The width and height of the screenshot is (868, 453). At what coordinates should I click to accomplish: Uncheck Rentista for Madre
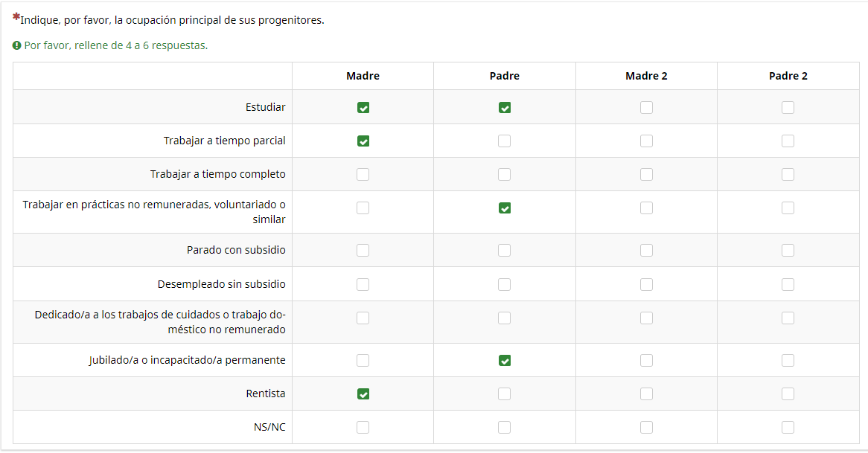pyautogui.click(x=363, y=394)
